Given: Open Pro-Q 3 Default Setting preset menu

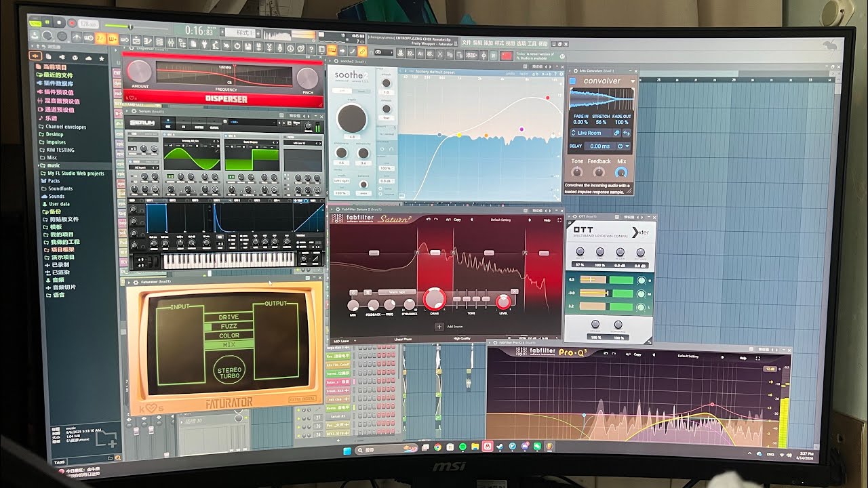Looking at the screenshot, I should pyautogui.click(x=687, y=356).
